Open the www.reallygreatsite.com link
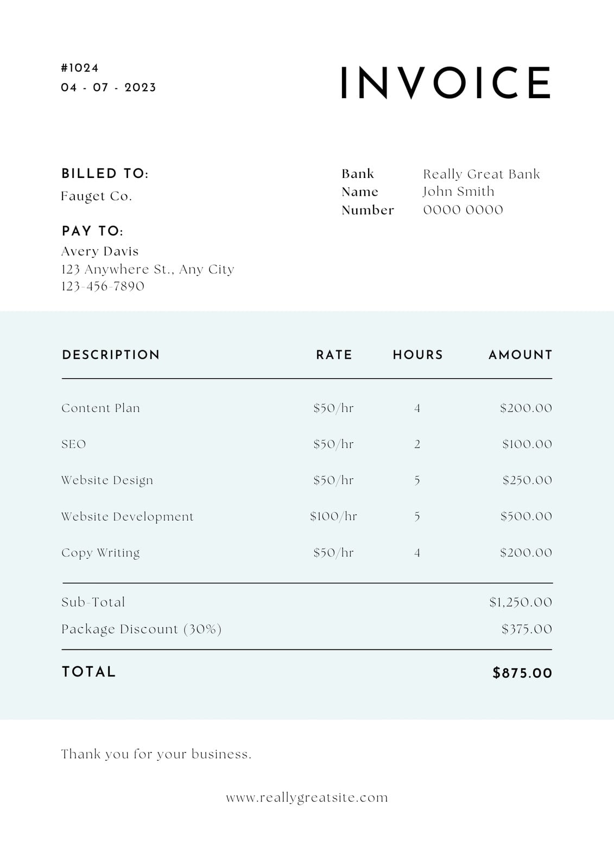Screen dimensions: 614x868 point(307,798)
